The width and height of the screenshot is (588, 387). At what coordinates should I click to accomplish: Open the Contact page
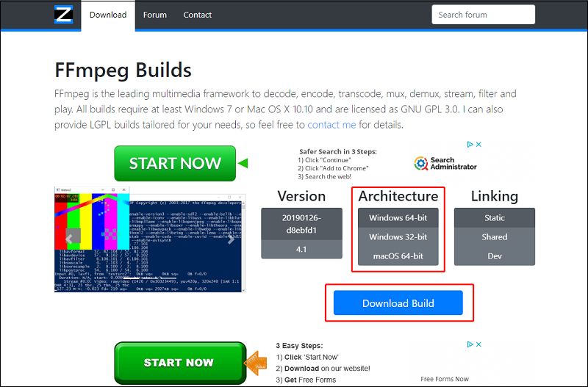tap(197, 15)
